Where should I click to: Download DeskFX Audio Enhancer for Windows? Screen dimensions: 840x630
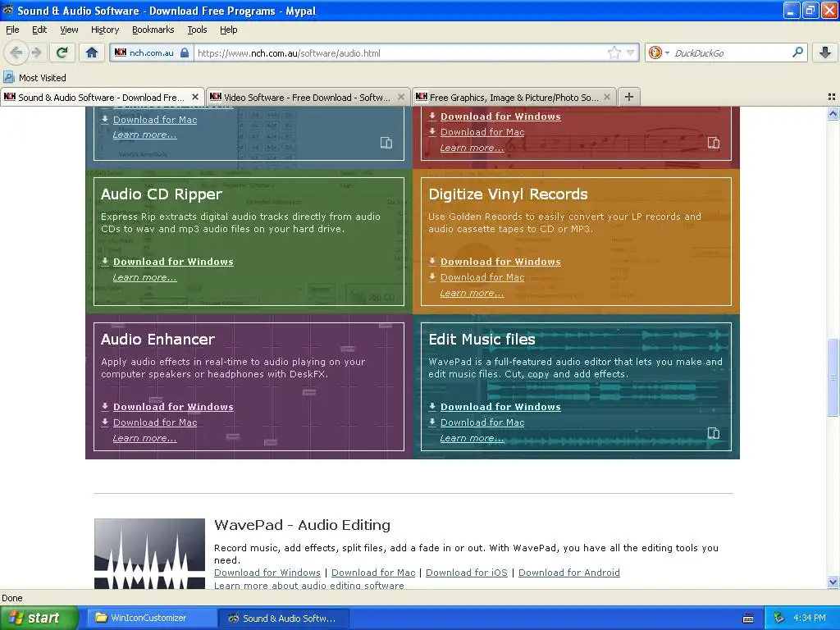[173, 407]
